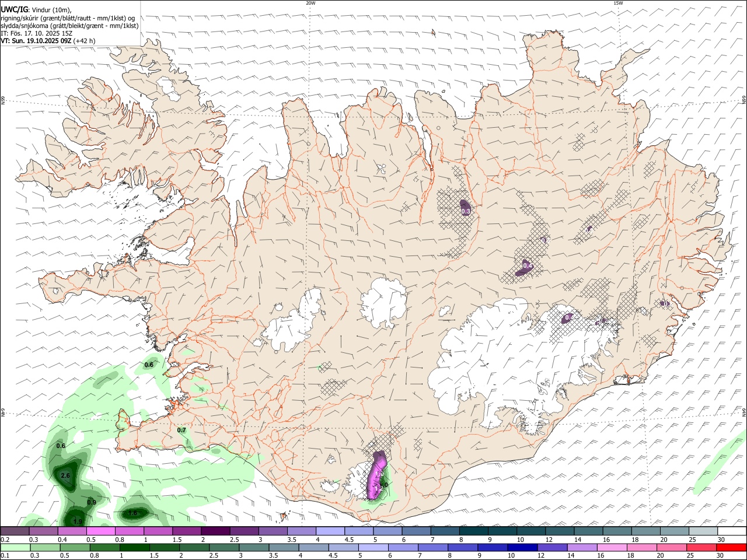Pick lower-row swatch between 2 and 2.5
This screenshot has width=747, height=560.
click(x=194, y=548)
